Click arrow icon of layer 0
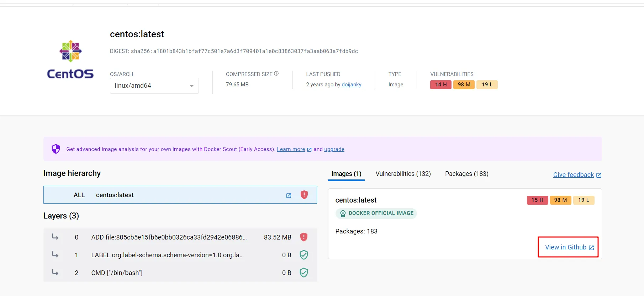 (x=55, y=237)
